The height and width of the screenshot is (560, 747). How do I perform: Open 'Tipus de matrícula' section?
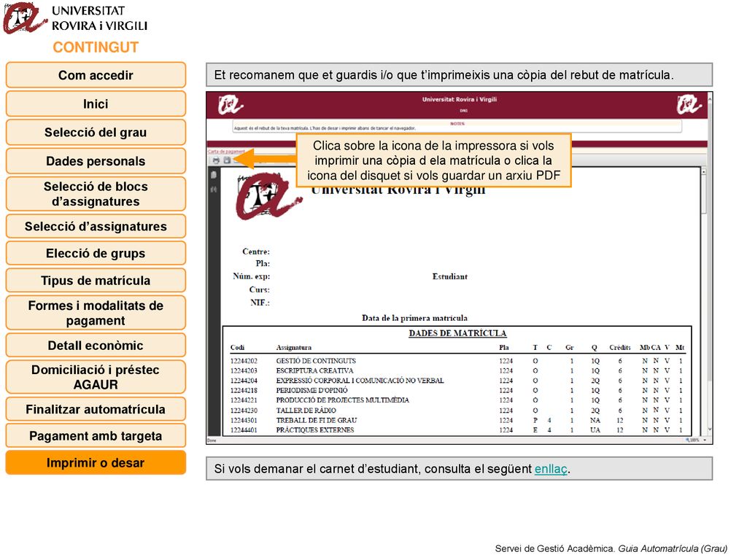pyautogui.click(x=96, y=281)
